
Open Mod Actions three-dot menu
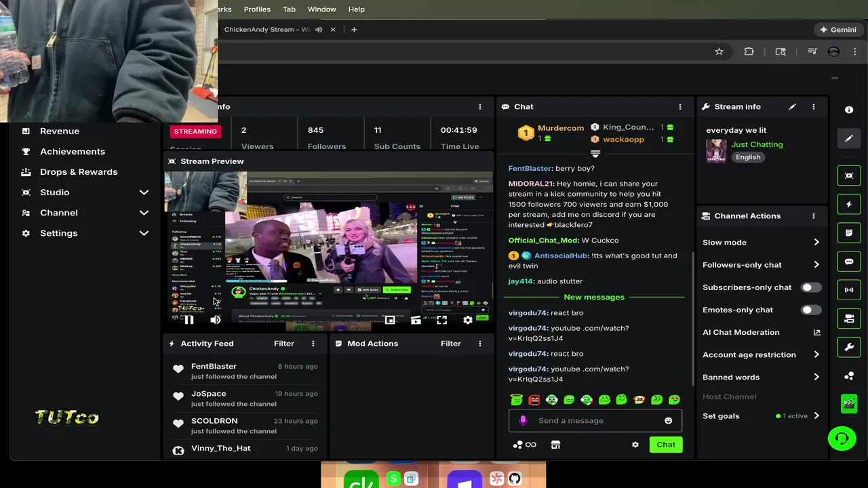click(x=480, y=344)
